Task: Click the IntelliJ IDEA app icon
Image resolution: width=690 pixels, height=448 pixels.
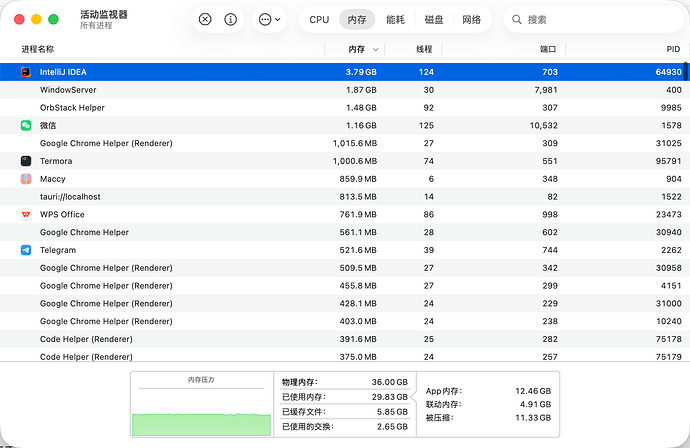Action: (26, 72)
